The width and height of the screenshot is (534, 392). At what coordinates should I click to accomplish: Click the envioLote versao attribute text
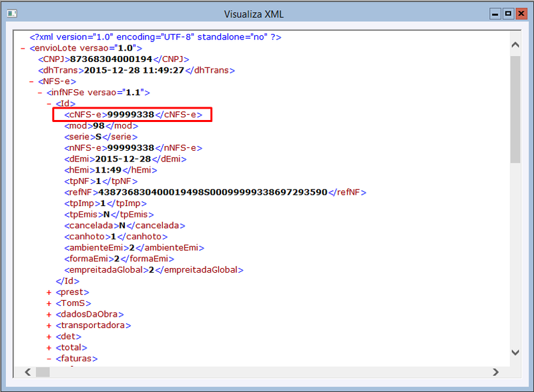(111, 48)
